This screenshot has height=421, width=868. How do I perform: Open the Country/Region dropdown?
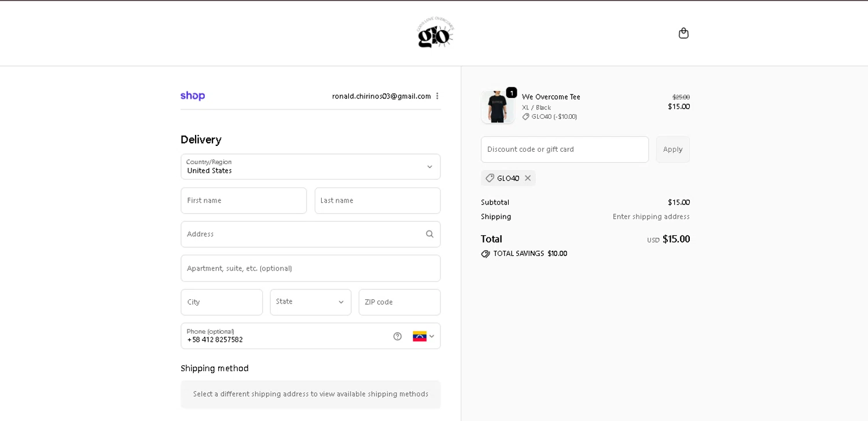[311, 167]
